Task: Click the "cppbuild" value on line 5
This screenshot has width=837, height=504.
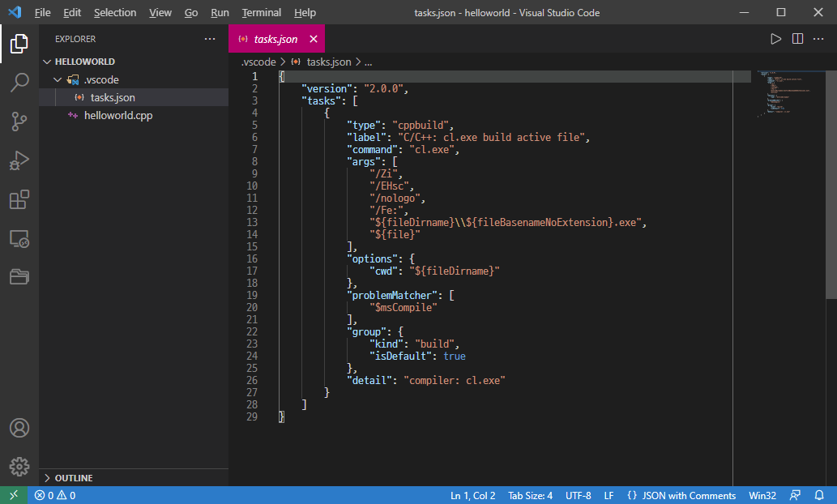Action: pos(422,125)
